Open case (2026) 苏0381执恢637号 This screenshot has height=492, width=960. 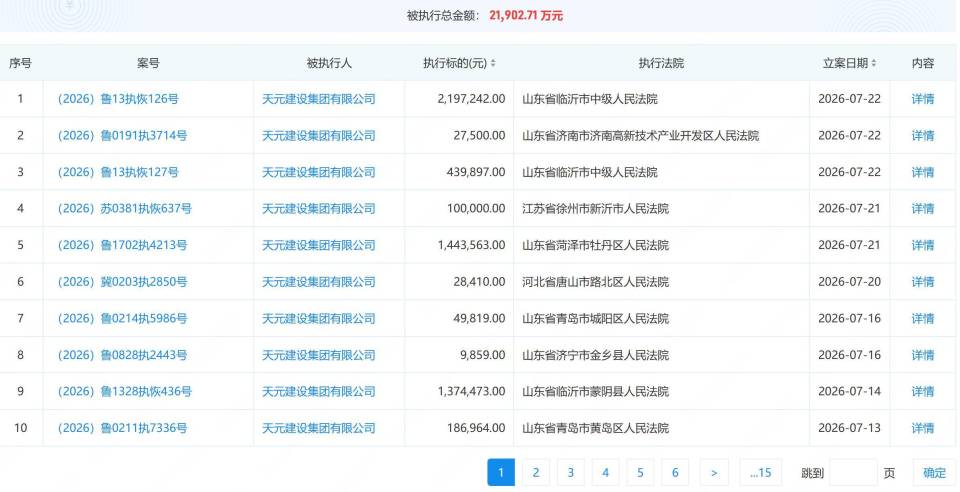pyautogui.click(x=125, y=208)
